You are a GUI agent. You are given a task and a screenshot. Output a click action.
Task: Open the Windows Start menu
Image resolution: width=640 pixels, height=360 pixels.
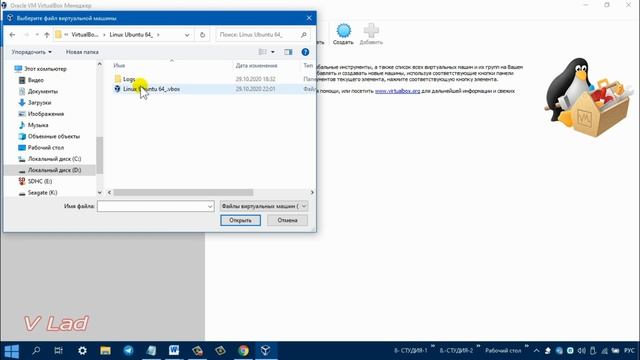(11, 351)
